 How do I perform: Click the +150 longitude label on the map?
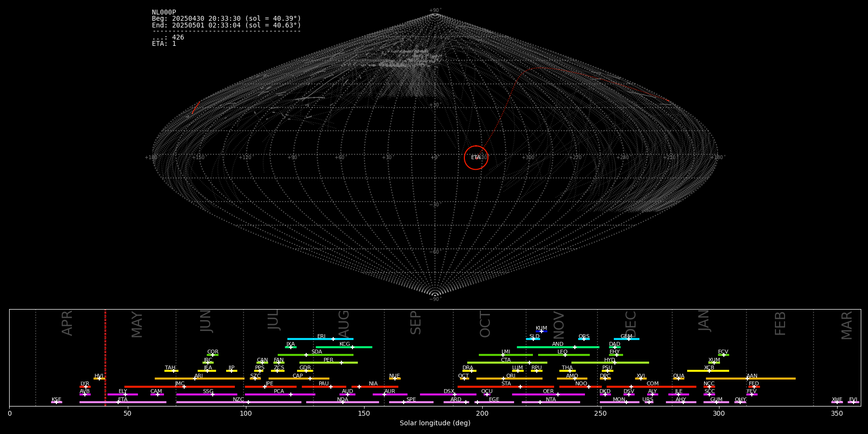coord(198,157)
